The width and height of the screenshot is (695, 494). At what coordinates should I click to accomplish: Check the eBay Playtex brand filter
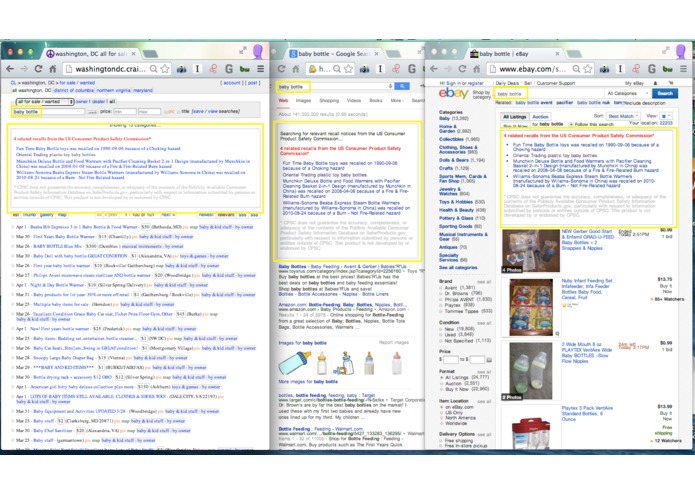pos(441,305)
